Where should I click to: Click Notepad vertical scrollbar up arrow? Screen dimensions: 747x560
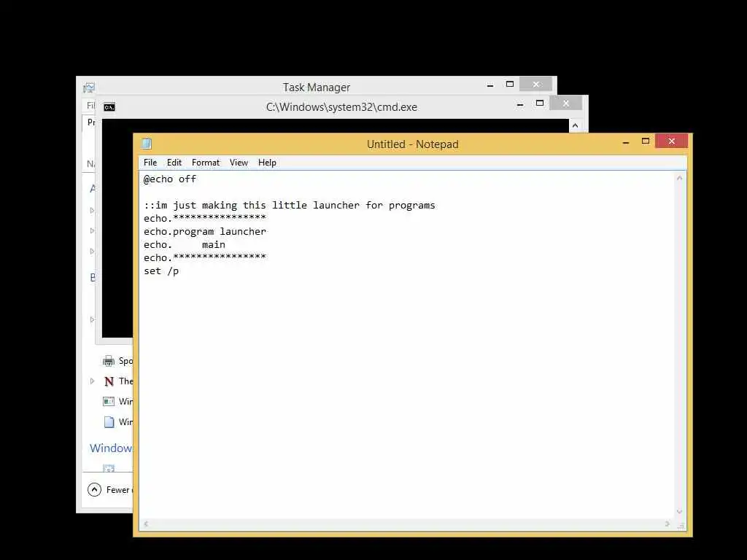[x=680, y=178]
